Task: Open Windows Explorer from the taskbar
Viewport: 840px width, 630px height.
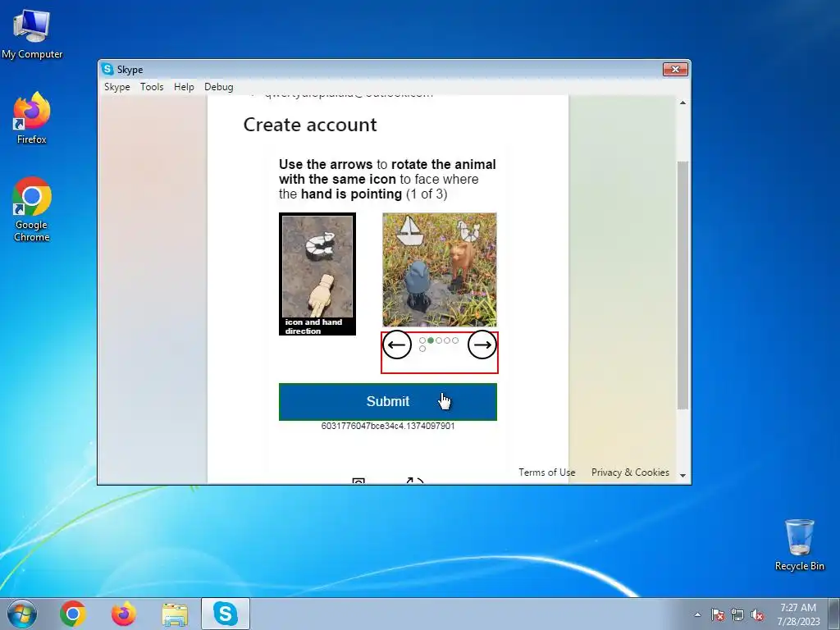Action: [175, 614]
